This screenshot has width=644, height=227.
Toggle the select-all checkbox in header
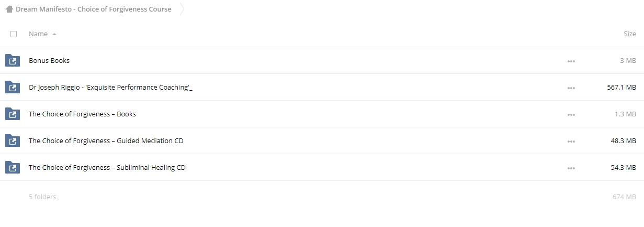click(x=14, y=34)
